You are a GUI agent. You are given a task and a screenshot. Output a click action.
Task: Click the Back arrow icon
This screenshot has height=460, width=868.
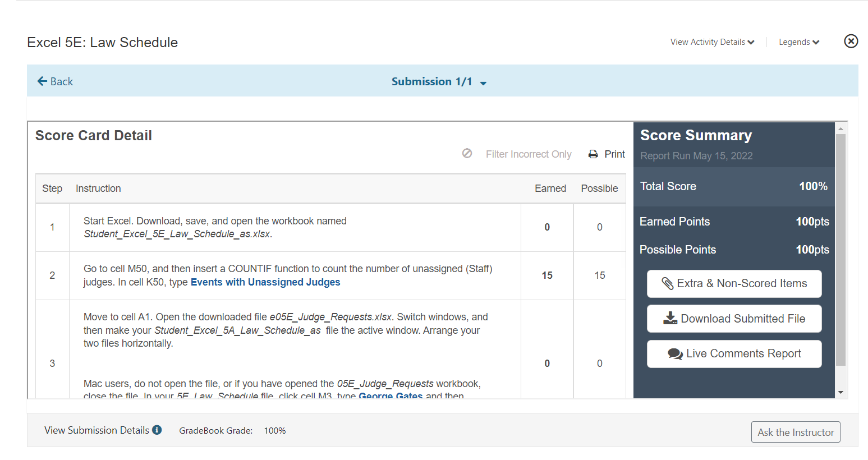(x=42, y=81)
